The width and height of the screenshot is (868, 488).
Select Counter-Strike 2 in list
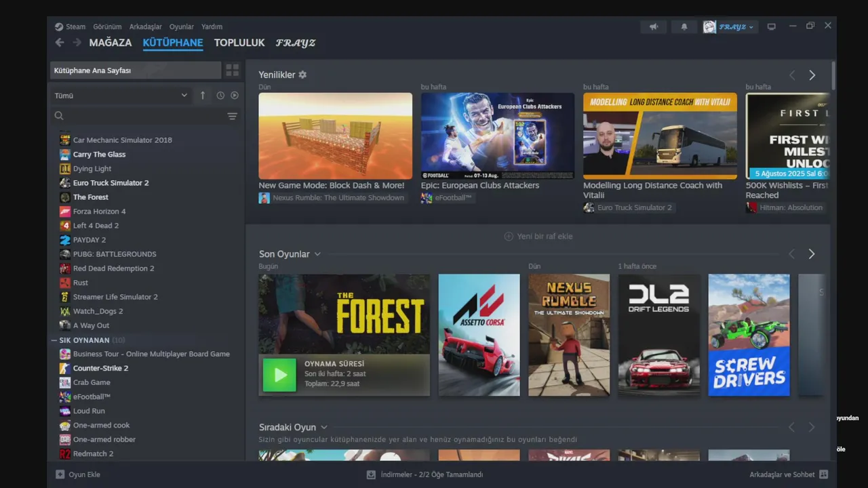(100, 368)
